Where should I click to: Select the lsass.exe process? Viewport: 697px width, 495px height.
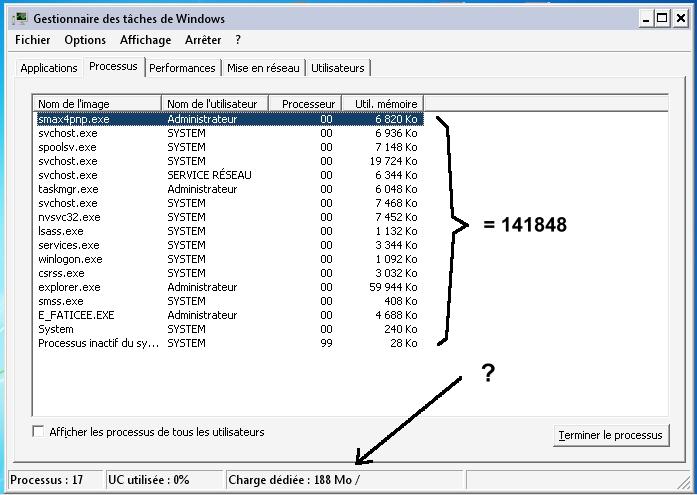click(229, 231)
